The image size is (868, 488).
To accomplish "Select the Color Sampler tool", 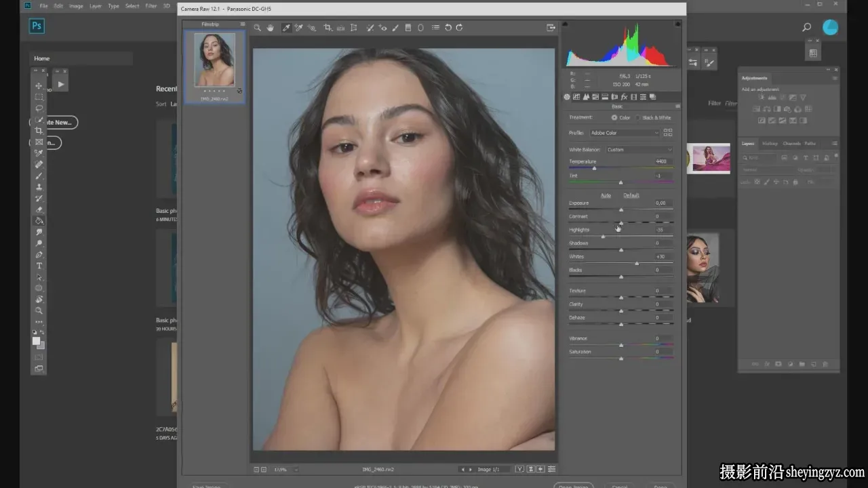I will pyautogui.click(x=298, y=28).
